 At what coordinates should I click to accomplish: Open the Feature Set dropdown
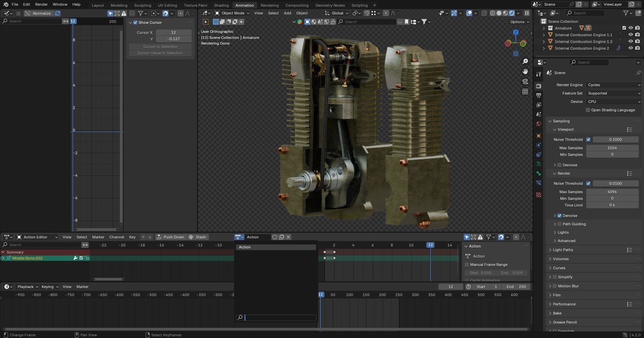click(x=613, y=93)
